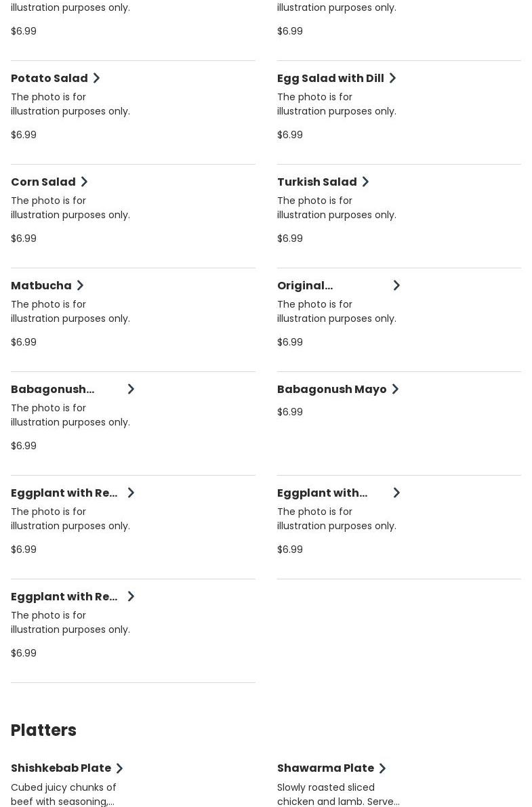The height and width of the screenshot is (807, 532).
Task: Click the chevron next to Shishkebab Plate
Action: (119, 768)
